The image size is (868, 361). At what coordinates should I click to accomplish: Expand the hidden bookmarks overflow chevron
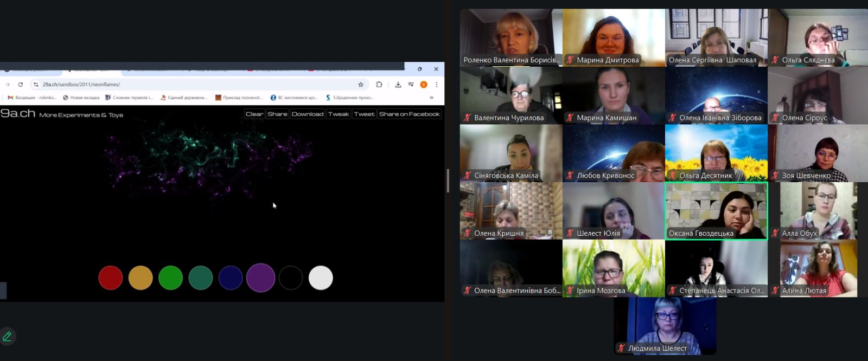pyautogui.click(x=431, y=98)
